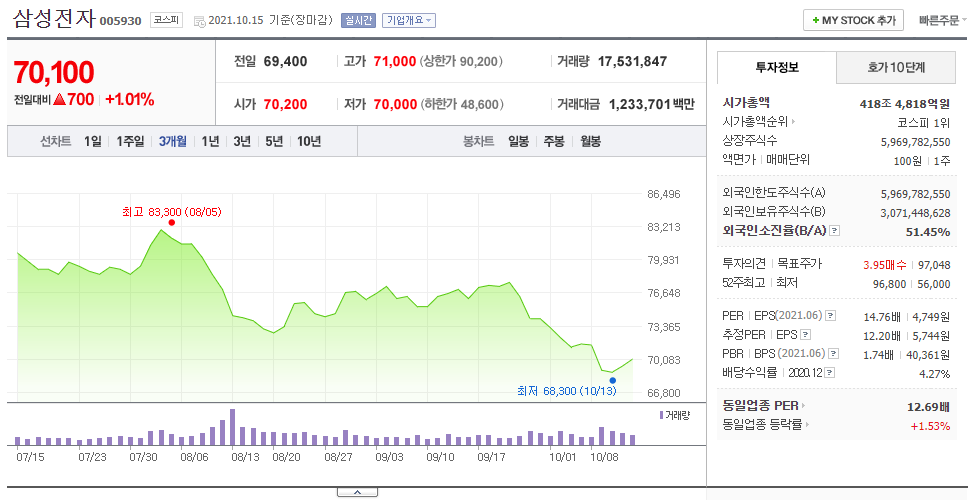Click the 시가총액 value 418조 4,818억원

[905, 104]
